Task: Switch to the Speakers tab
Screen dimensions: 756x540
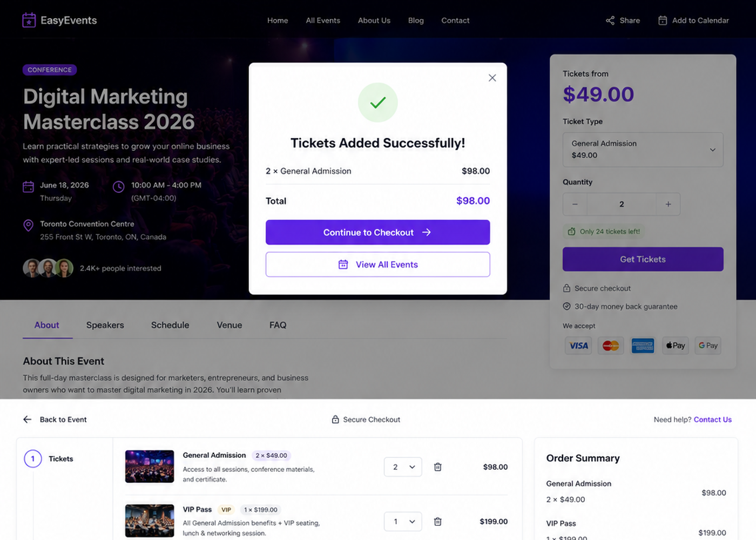Action: click(105, 325)
